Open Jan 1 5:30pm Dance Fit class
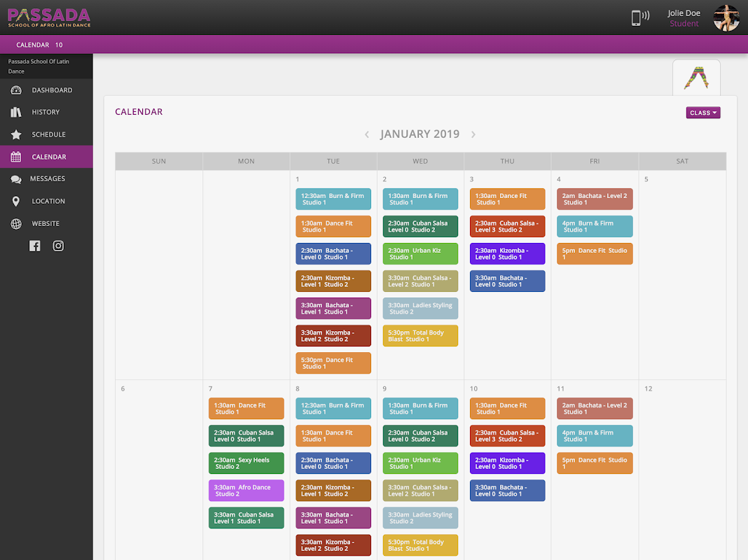Screen dimensions: 748x560 [333, 363]
